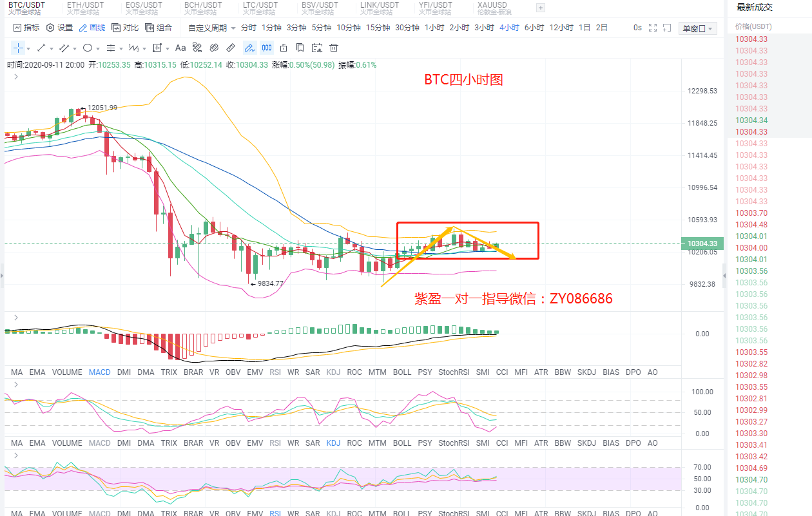Click the lock drawings icon
The width and height of the screenshot is (812, 516).
(x=283, y=48)
